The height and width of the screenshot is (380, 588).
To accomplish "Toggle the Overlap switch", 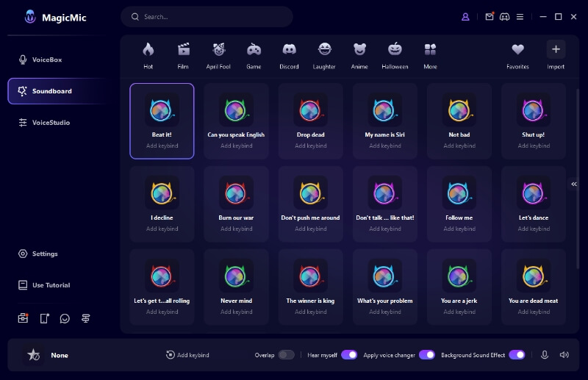I will (286, 355).
